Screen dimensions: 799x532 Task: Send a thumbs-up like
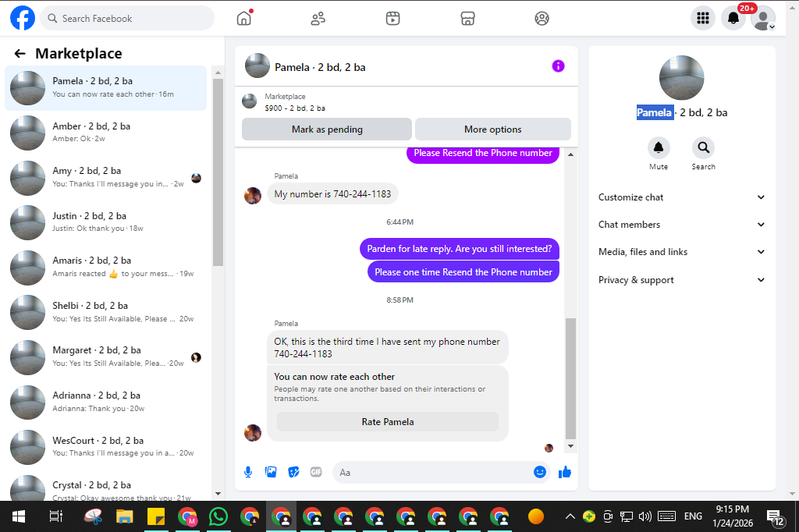tap(565, 473)
